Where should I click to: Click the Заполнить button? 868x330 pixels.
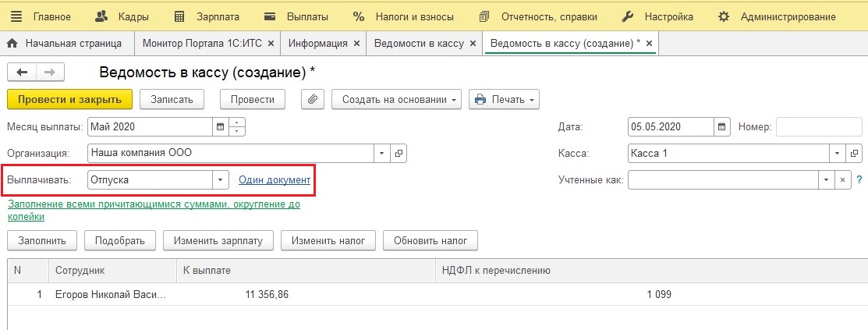click(x=42, y=241)
